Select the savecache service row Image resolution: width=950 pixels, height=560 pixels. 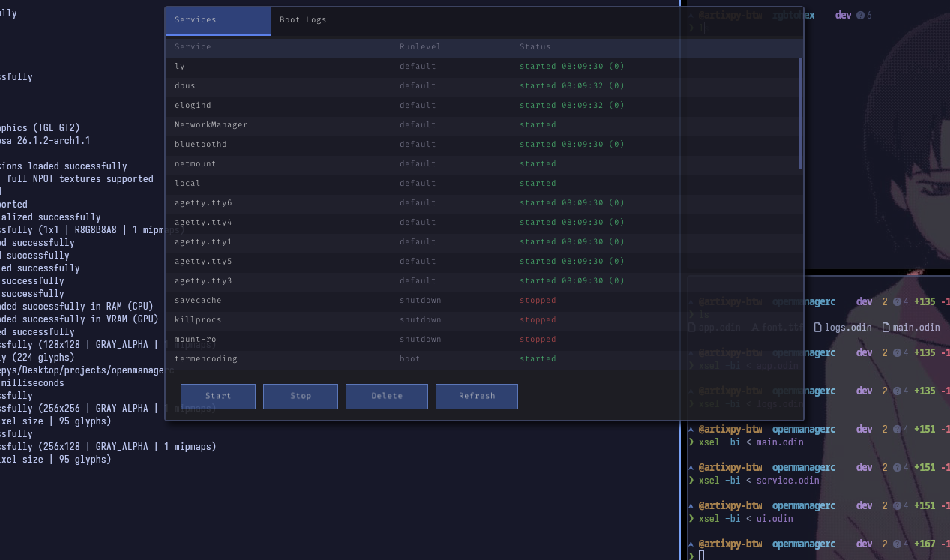tap(481, 301)
